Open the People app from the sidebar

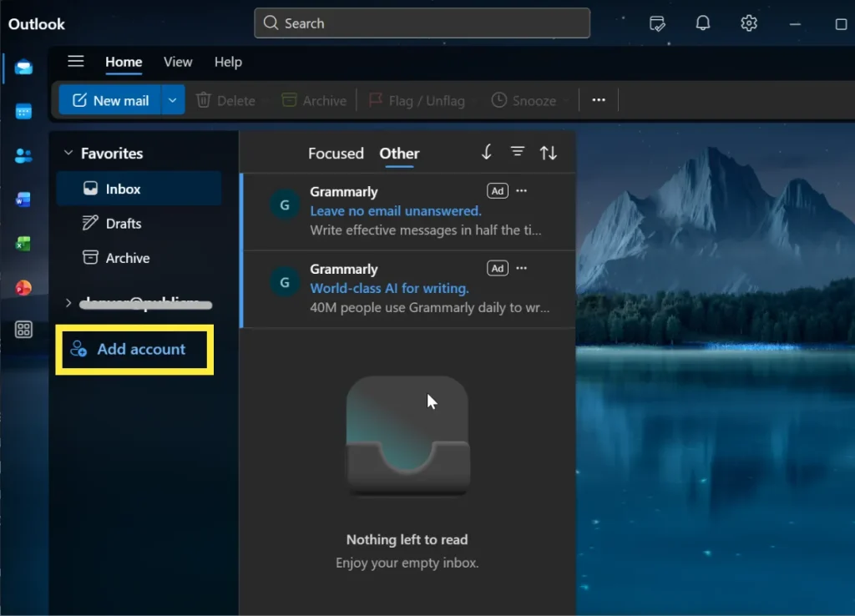[x=23, y=155]
